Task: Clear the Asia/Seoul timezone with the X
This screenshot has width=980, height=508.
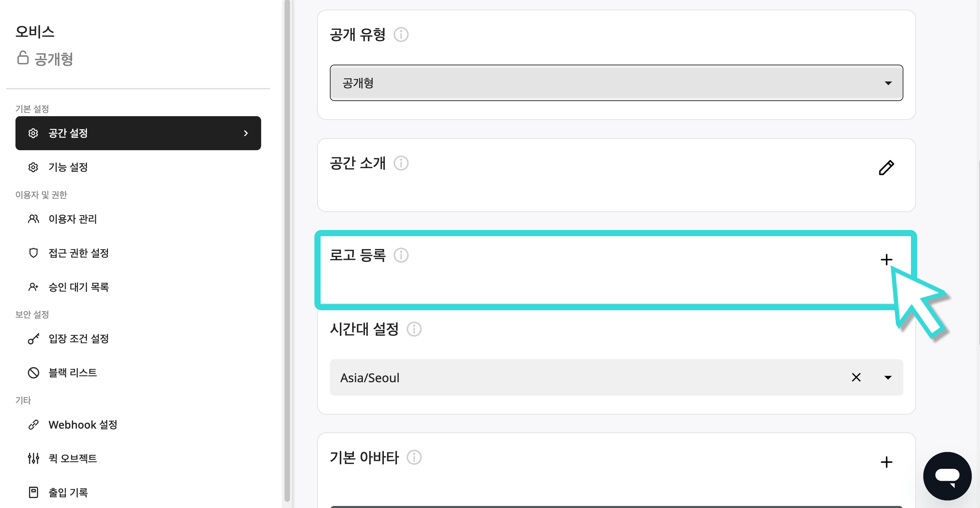Action: (856, 377)
